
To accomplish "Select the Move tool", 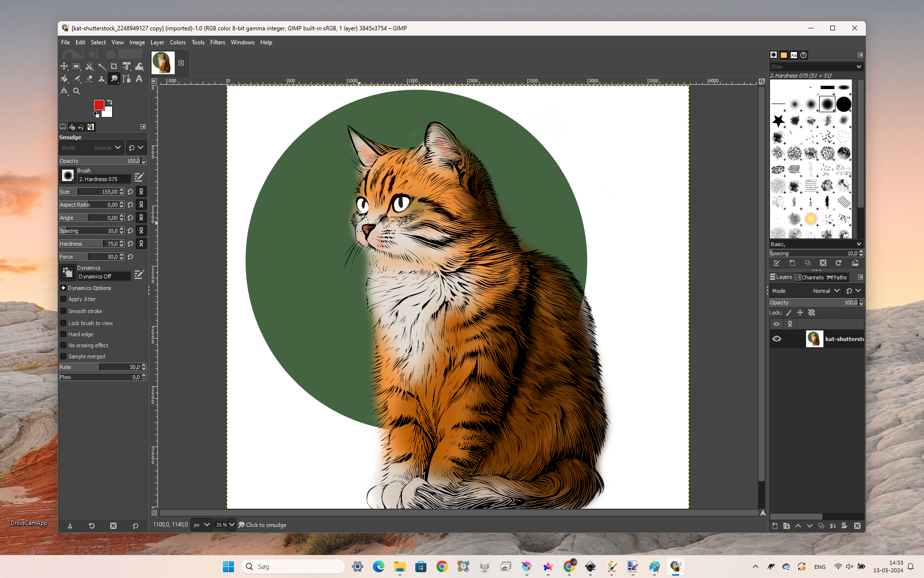I will [x=64, y=66].
